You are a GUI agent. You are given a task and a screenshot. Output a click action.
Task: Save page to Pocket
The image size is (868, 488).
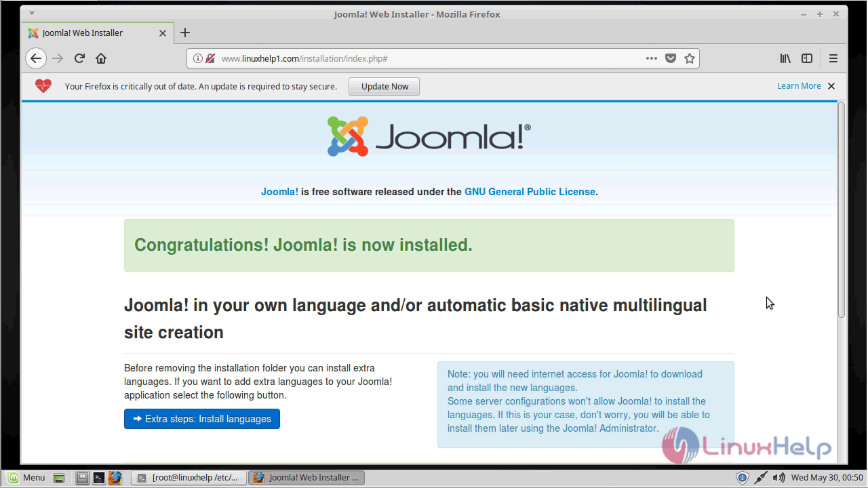(x=671, y=58)
